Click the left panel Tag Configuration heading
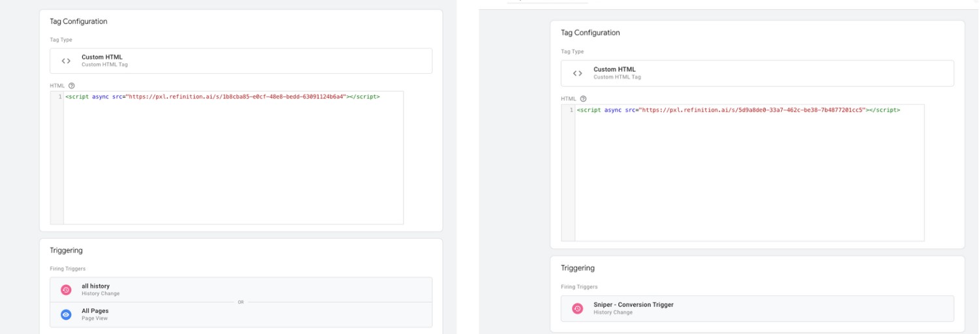 coord(78,22)
